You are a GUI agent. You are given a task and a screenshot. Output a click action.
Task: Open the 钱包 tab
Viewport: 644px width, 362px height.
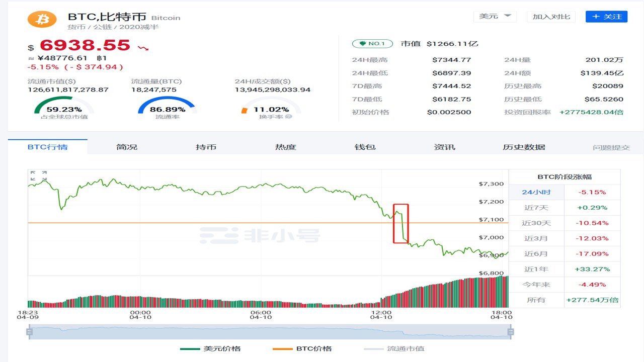[365, 147]
